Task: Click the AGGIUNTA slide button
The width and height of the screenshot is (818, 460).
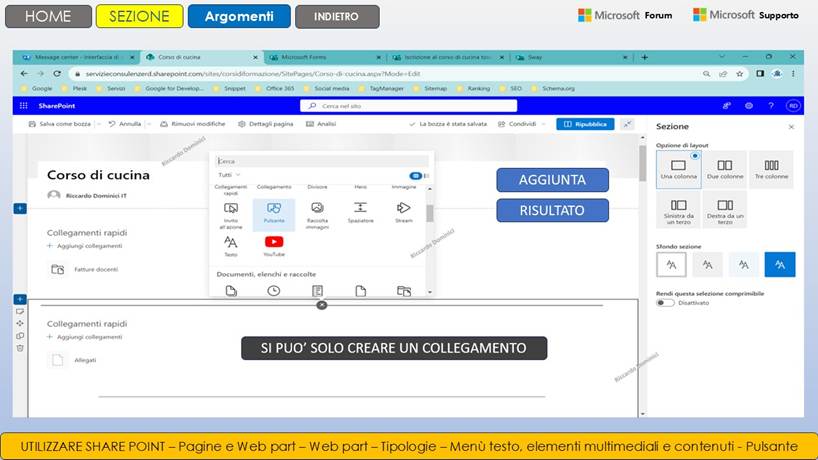Action: pos(552,180)
